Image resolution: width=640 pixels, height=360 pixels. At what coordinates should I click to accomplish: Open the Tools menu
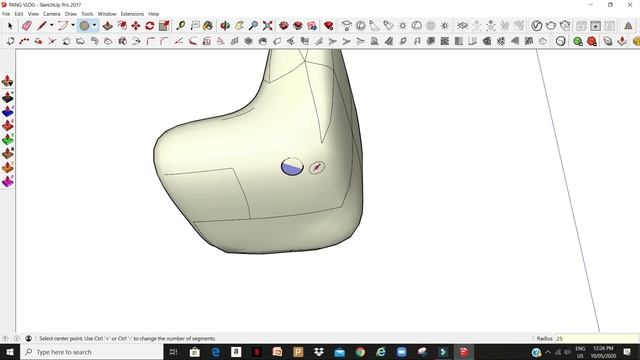click(87, 14)
